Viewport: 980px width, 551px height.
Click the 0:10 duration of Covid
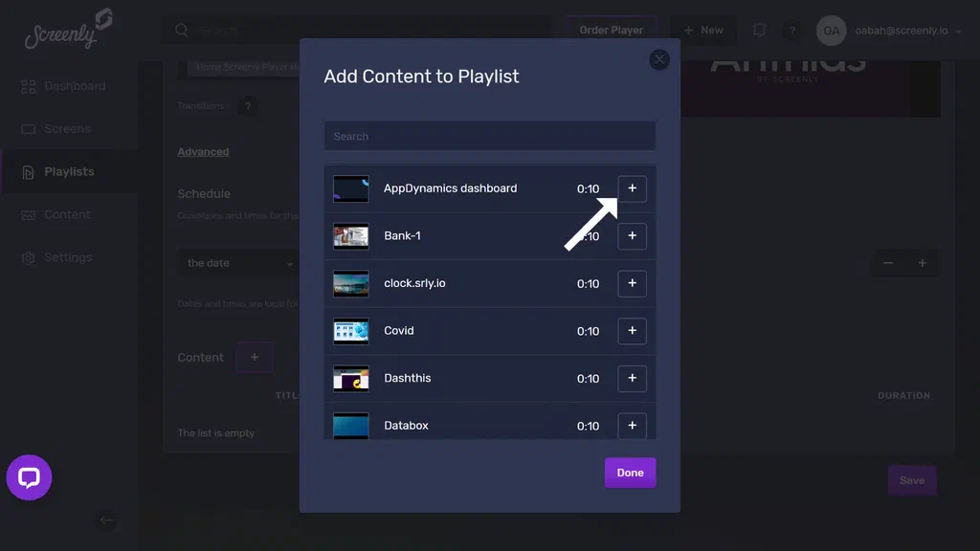click(588, 331)
